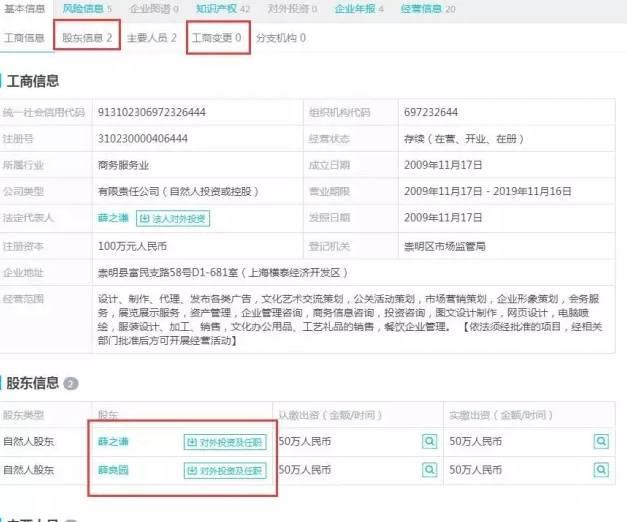Image resolution: width=627 pixels, height=522 pixels.
Task: Switch to 知识产权 42 tab
Action: tap(223, 8)
